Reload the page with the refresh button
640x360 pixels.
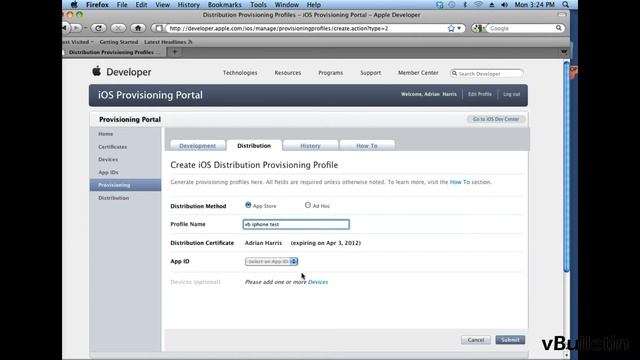[98, 28]
